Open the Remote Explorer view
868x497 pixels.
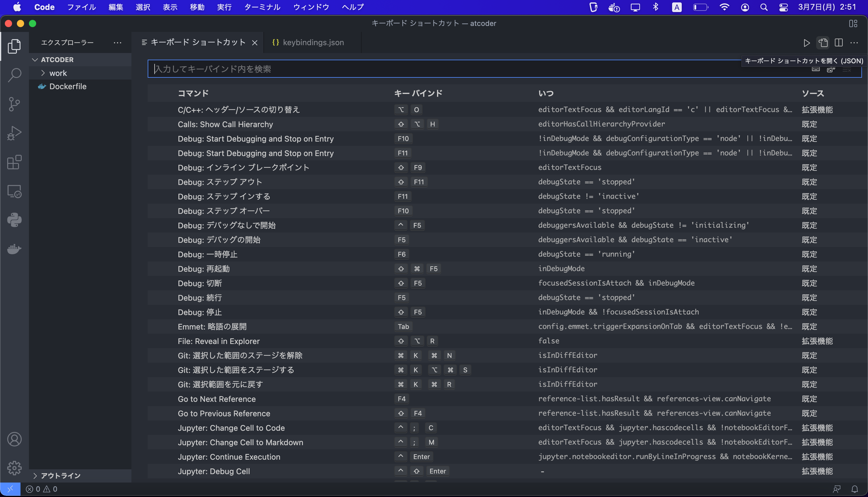(x=14, y=192)
